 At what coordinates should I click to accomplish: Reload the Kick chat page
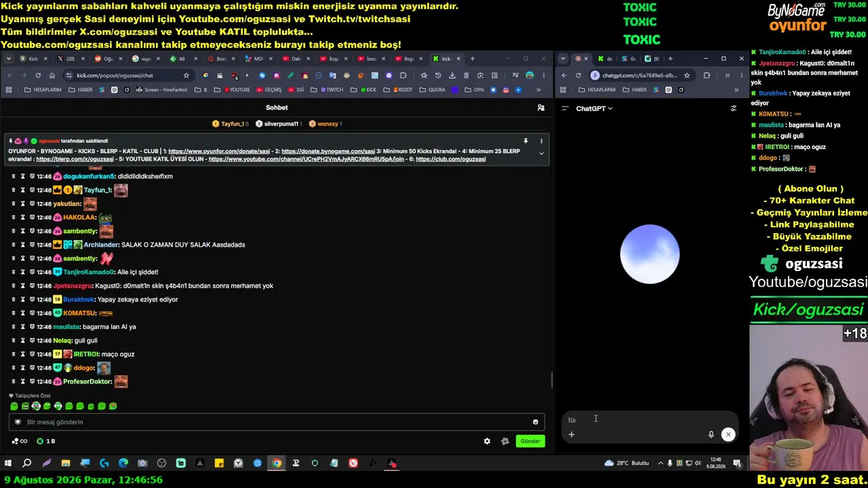point(38,75)
